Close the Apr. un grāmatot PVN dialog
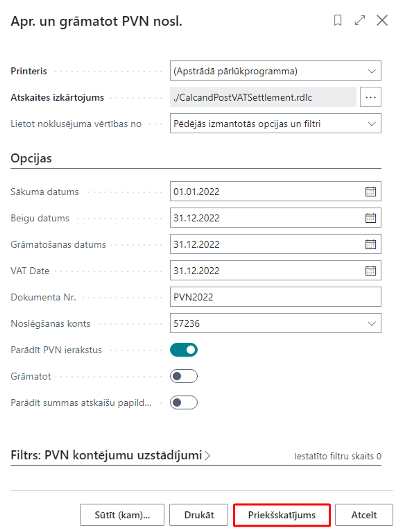Screen dimensions: 398x532 (x=382, y=20)
